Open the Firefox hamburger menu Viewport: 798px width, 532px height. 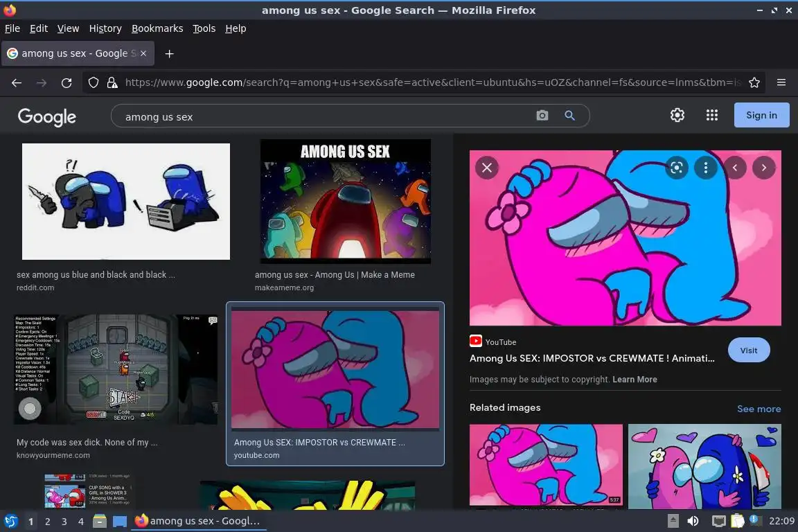pyautogui.click(x=781, y=82)
